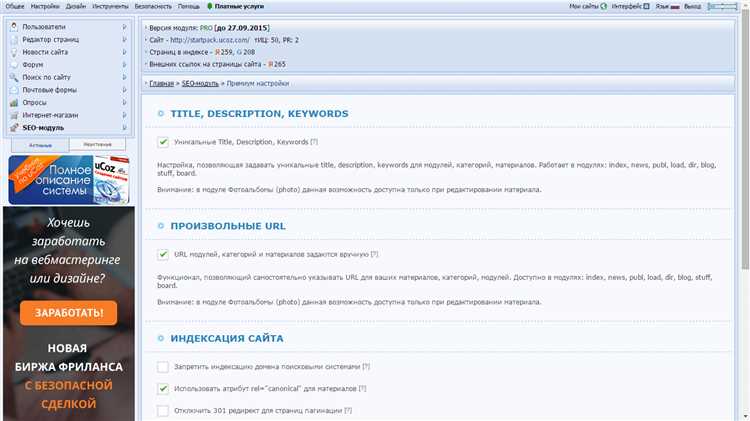The height and width of the screenshot is (421, 750).
Task: Go to Главная breadcrumb link
Action: click(161, 83)
